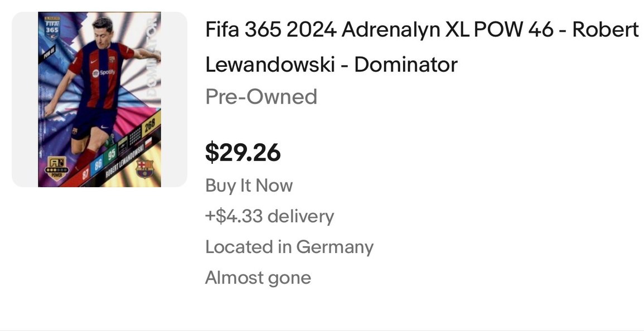Click the +$4.33 delivery text

(269, 216)
